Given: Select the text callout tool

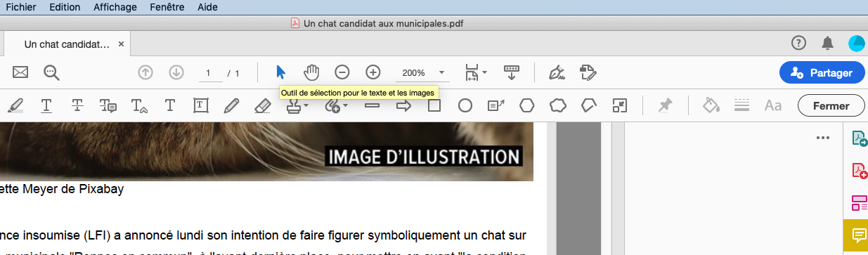Looking at the screenshot, I should point(496,105).
